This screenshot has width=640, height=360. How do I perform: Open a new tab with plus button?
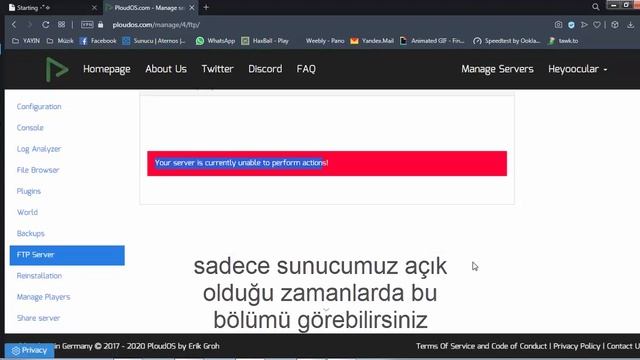coord(206,7)
